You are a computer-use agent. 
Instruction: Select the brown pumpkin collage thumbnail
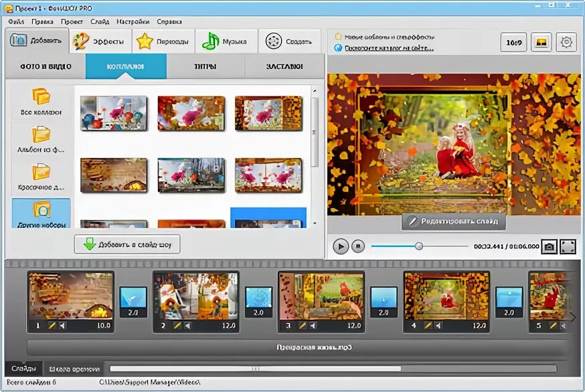coord(114,175)
